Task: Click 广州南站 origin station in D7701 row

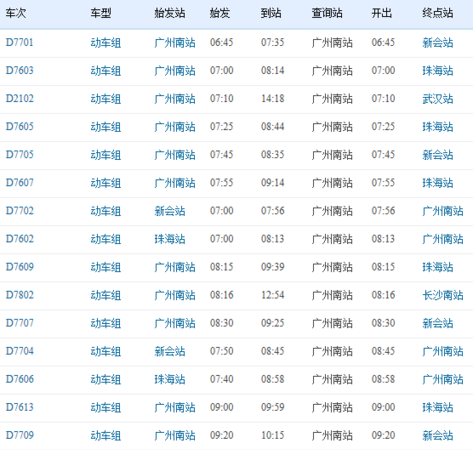Action: 175,43
